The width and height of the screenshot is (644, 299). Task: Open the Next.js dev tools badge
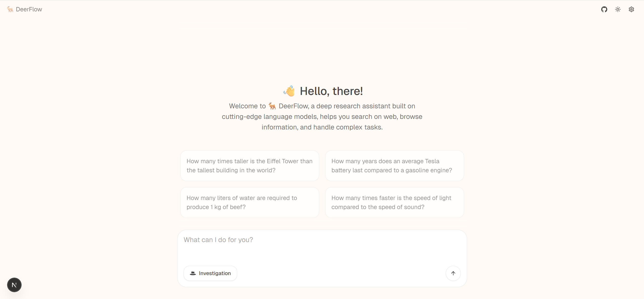pyautogui.click(x=14, y=285)
